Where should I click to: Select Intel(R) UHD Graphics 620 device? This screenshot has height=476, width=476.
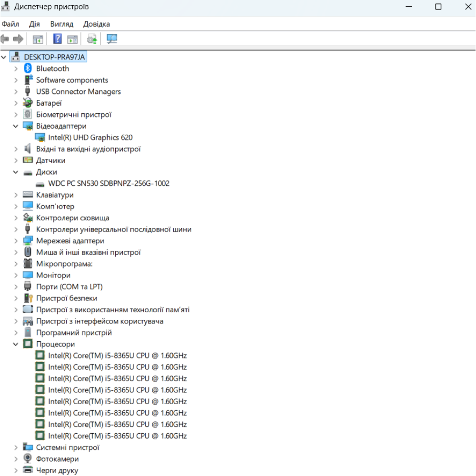click(90, 138)
